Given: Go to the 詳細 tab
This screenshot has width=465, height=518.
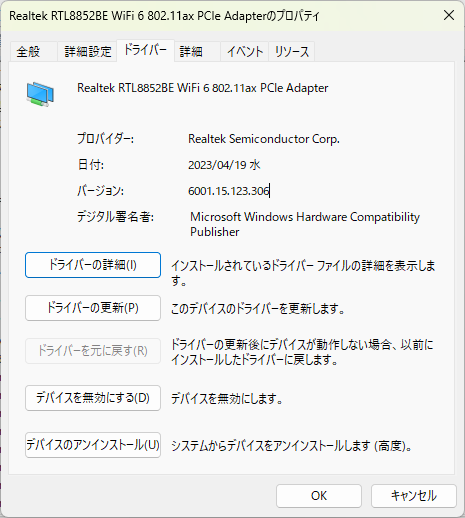Looking at the screenshot, I should coord(197,52).
